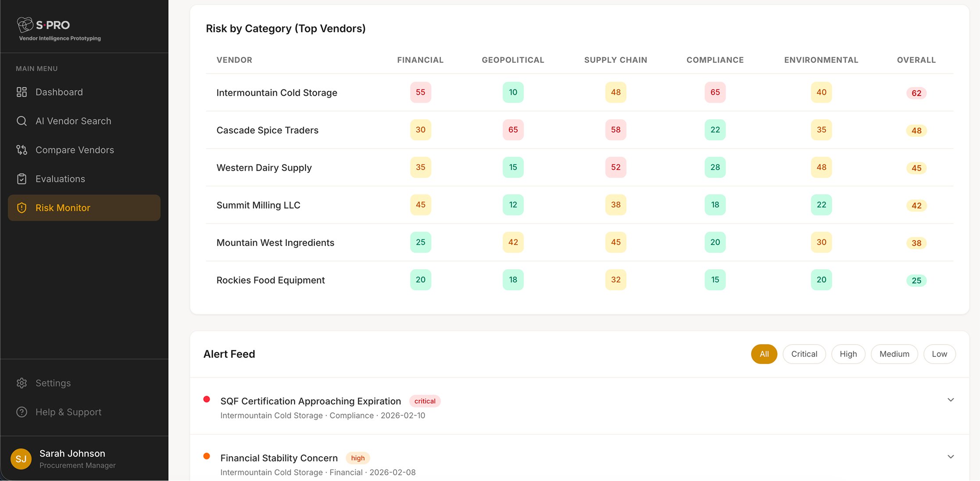Open Compare Vendors via its arrows icon

[21, 150]
